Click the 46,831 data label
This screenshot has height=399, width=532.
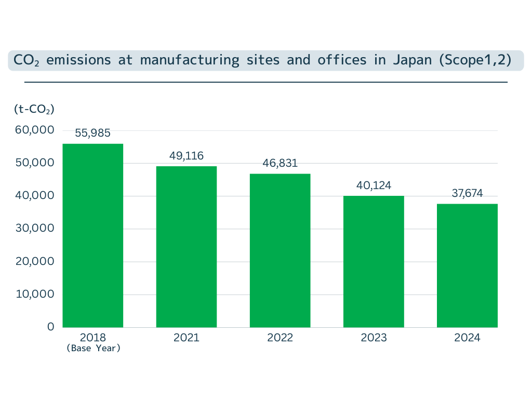pyautogui.click(x=280, y=163)
